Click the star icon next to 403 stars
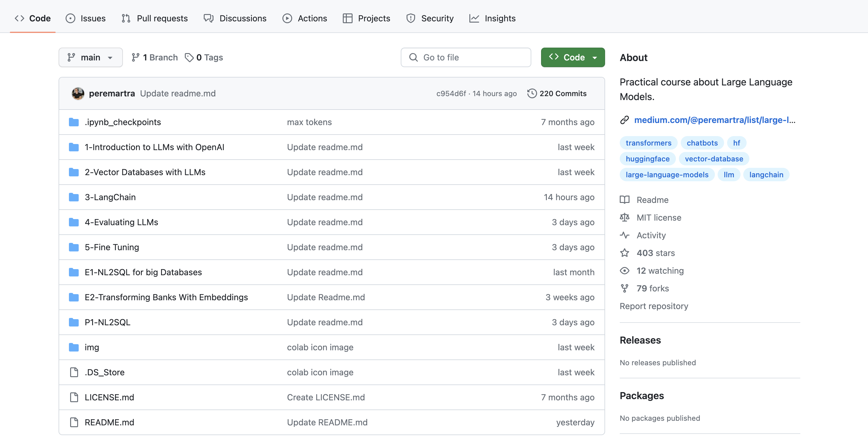 (x=624, y=253)
